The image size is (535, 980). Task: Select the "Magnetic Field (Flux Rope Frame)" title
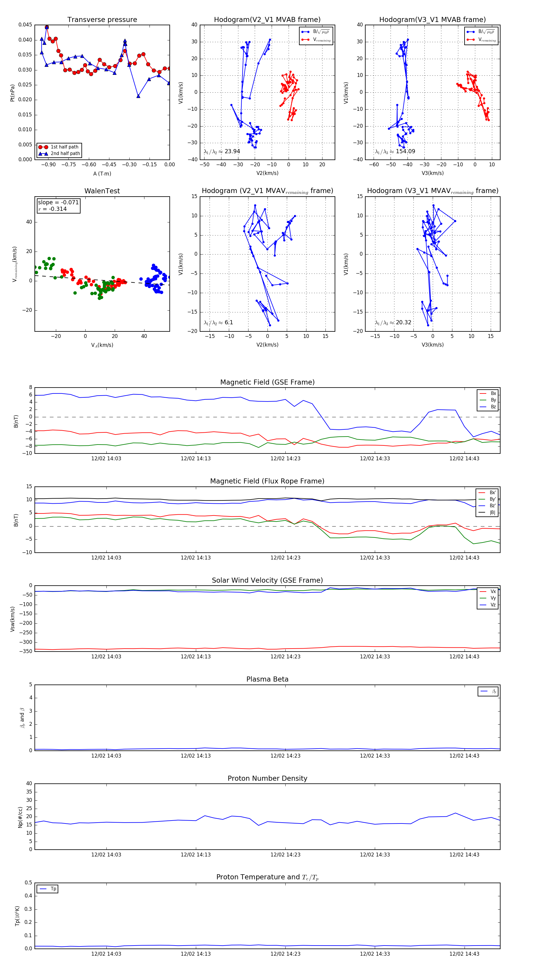pyautogui.click(x=267, y=481)
